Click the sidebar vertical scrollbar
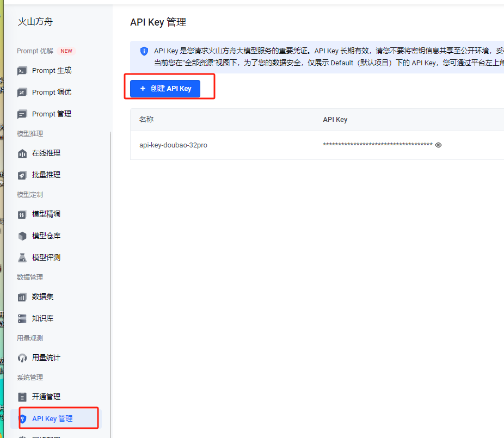This screenshot has height=438, width=504. pyautogui.click(x=110, y=285)
